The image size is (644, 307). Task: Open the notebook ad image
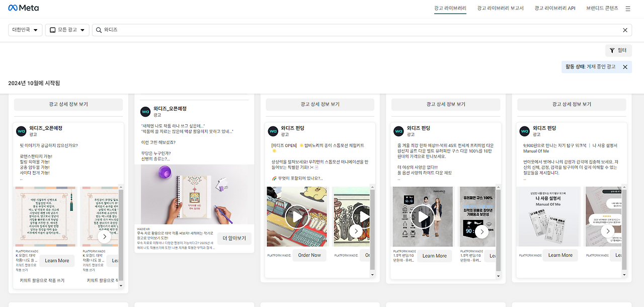[194, 194]
